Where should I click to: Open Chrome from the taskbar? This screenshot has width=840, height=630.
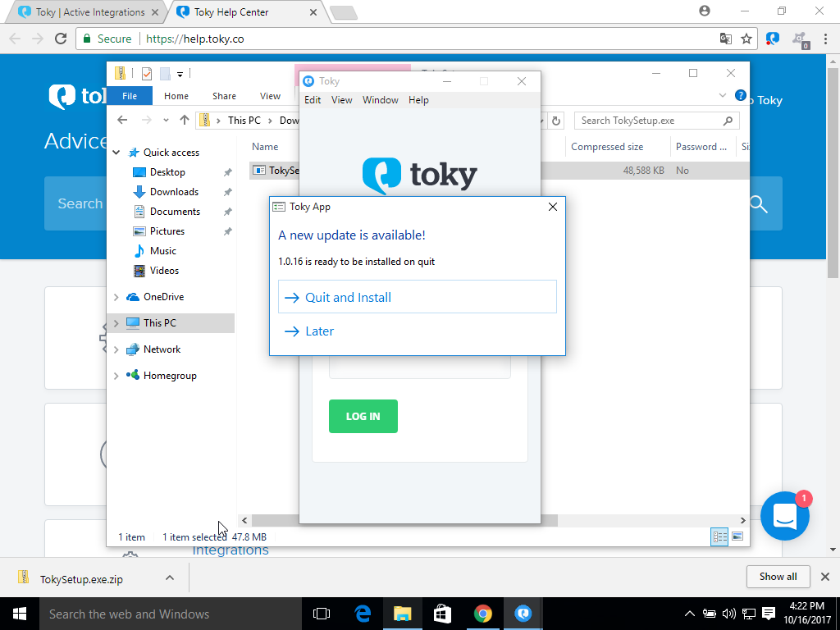click(483, 614)
